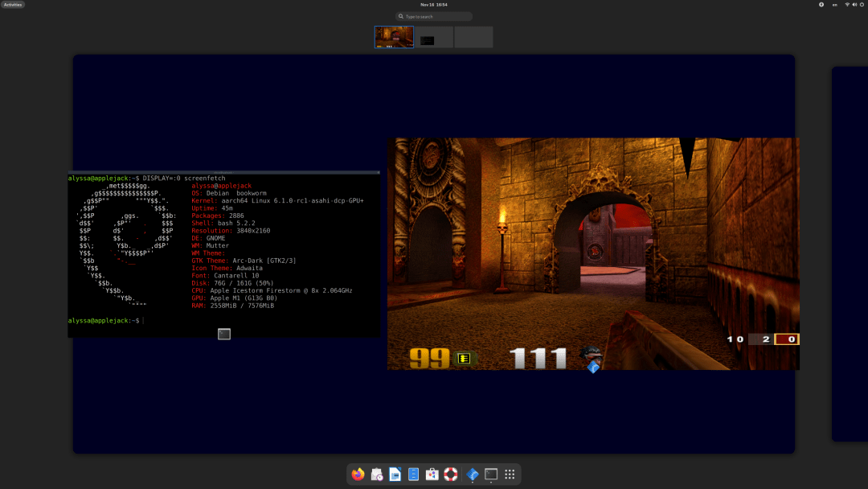Open the Files manager from the dock
This screenshot has height=489, width=868.
pyautogui.click(x=414, y=475)
